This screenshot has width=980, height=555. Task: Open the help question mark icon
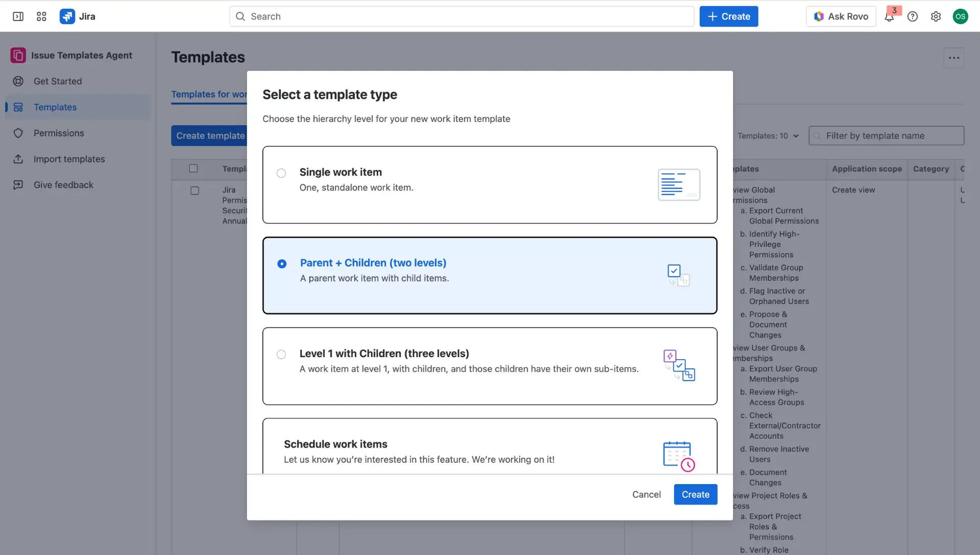pos(913,16)
